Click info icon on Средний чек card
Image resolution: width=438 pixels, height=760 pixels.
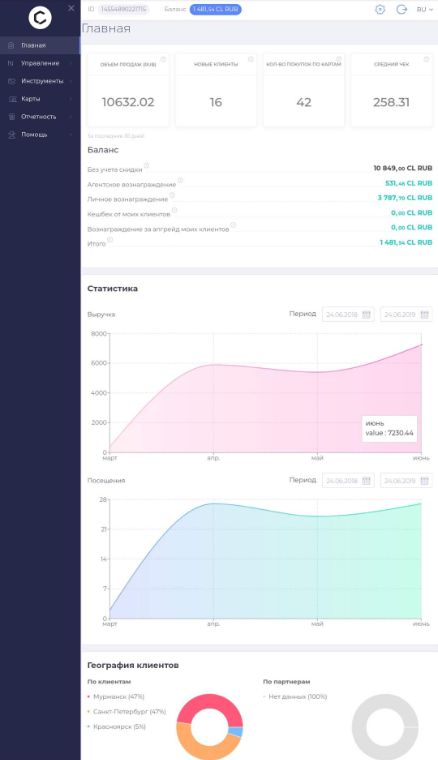pos(426,59)
